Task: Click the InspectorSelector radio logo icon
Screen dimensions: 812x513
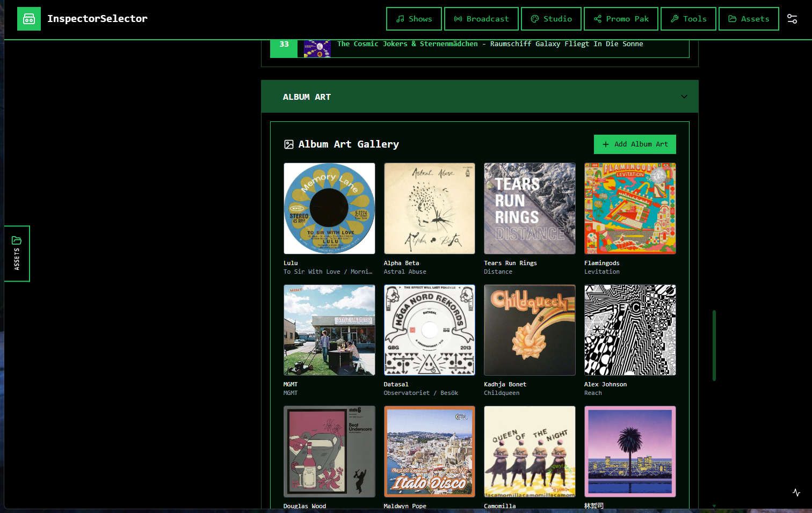Action: 29,19
